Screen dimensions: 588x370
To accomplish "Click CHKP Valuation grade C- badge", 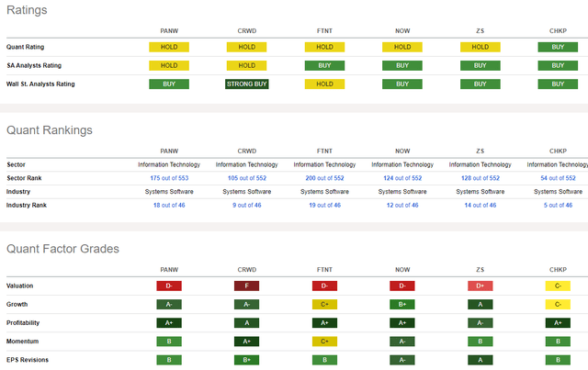I will tap(558, 286).
